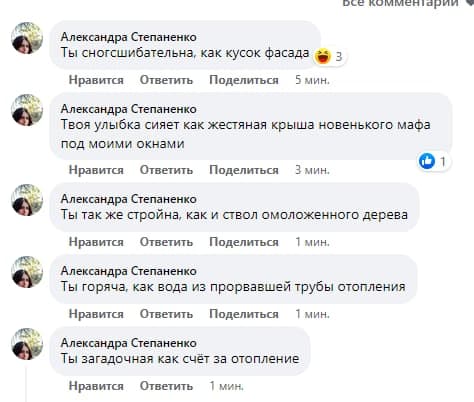Share the comment about новенького мафа
Viewport: 474px width, 402px height.
tap(244, 170)
